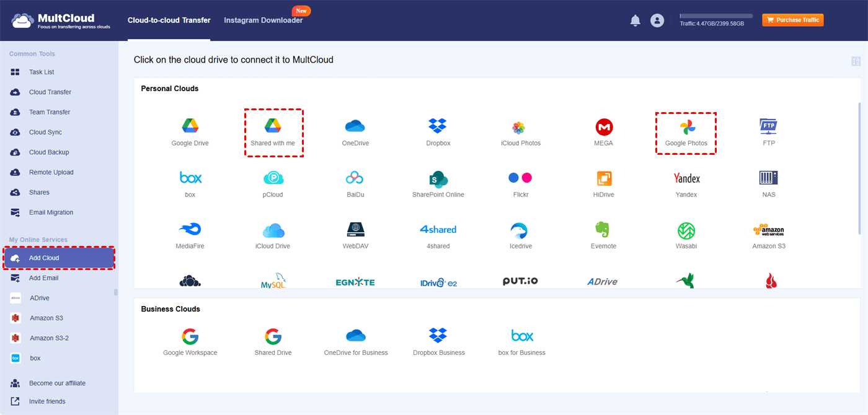Add a WebDAV connection
Image resolution: width=868 pixels, height=415 pixels.
(x=355, y=235)
